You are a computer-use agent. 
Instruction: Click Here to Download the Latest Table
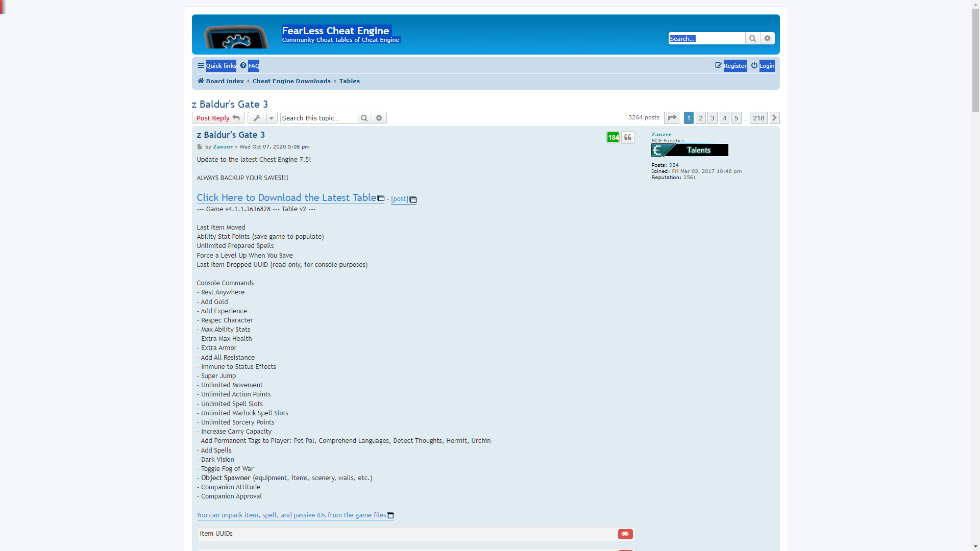[287, 197]
